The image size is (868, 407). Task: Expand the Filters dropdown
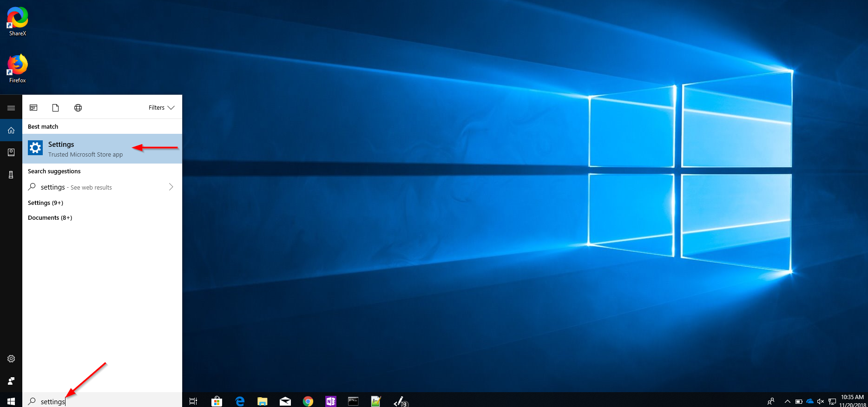tap(161, 108)
